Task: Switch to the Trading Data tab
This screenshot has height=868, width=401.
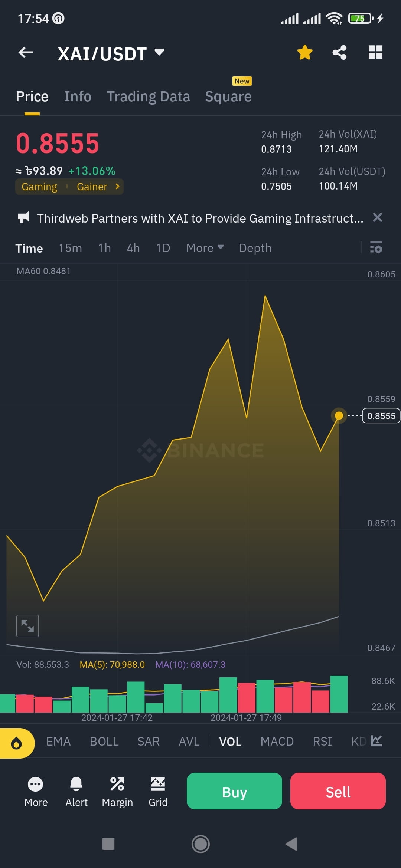Action: point(149,96)
